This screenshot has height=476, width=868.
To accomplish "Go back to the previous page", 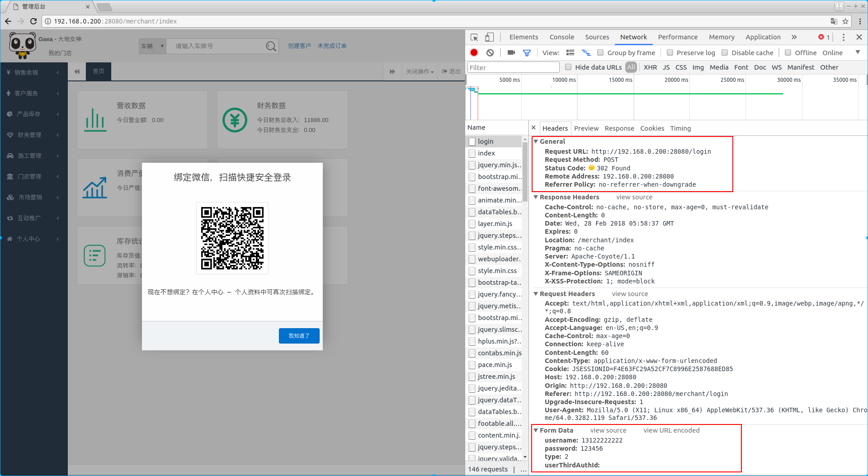I will (8, 21).
